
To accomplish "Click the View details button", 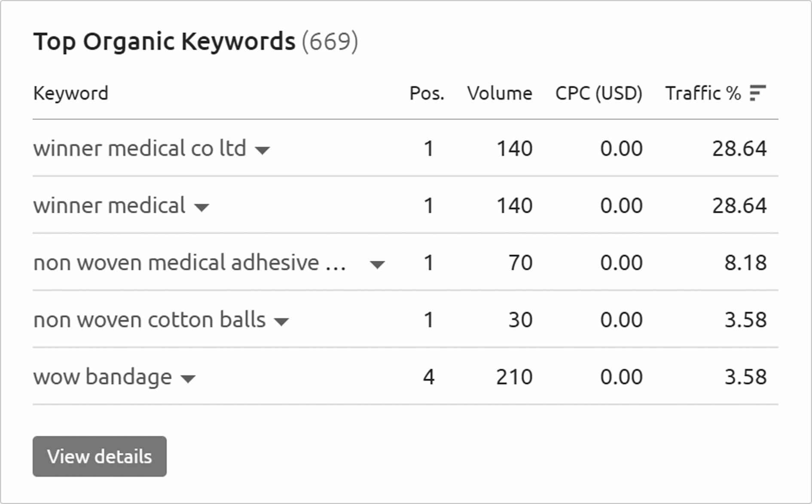I will (100, 456).
